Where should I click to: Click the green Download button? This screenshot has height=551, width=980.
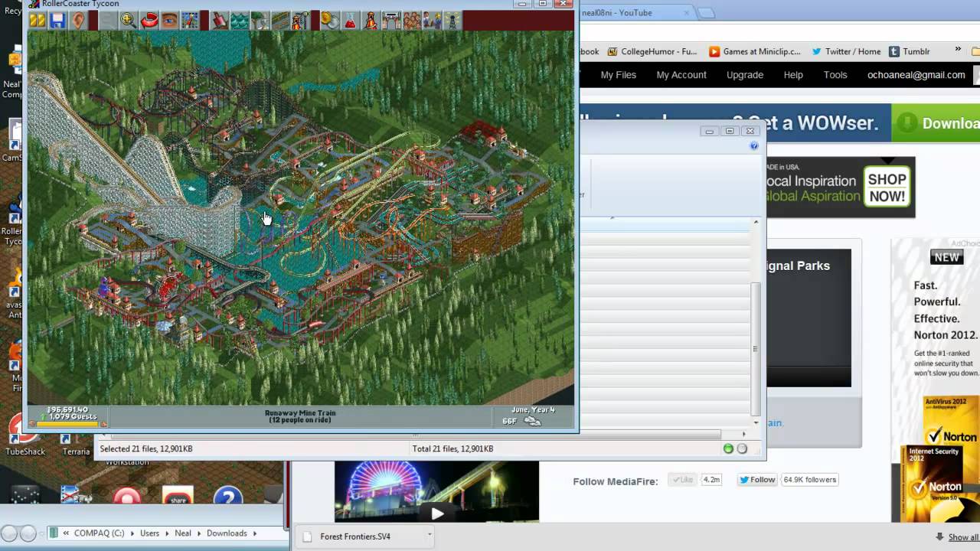[936, 123]
